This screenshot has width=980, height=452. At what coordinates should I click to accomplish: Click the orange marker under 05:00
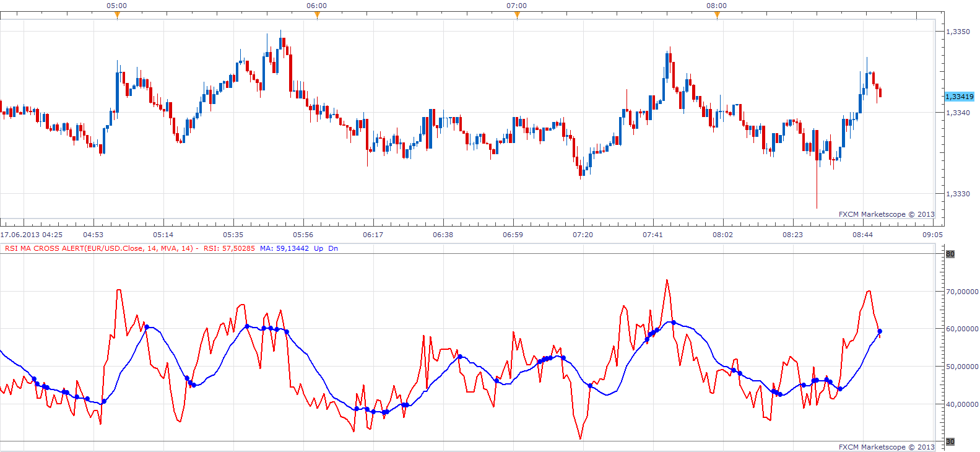[x=117, y=15]
